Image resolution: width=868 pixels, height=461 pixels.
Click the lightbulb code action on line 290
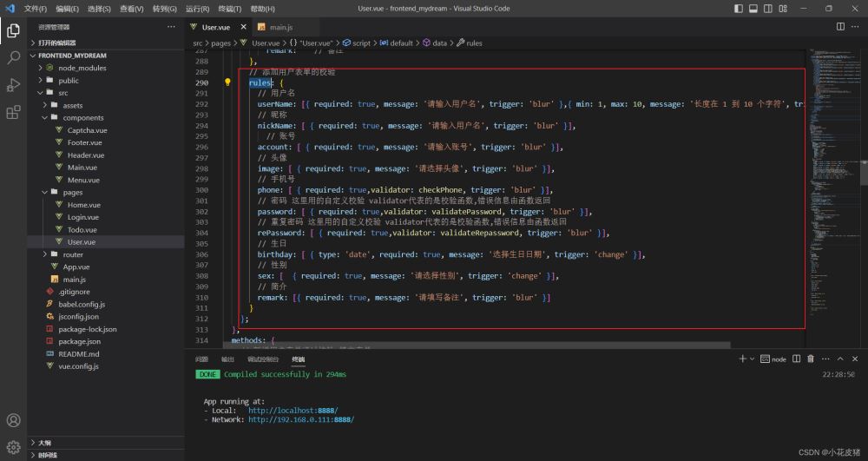pyautogui.click(x=227, y=83)
